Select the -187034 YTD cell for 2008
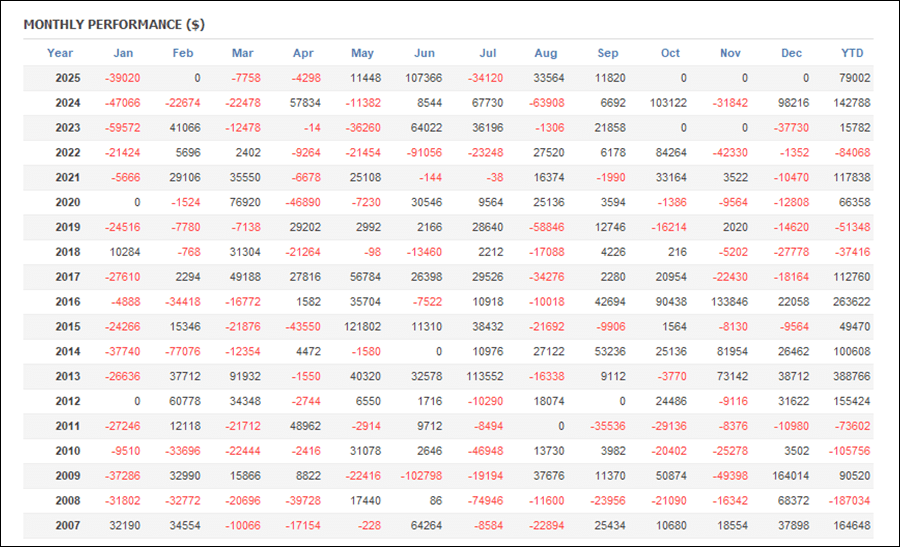This screenshot has height=547, width=900. (848, 501)
